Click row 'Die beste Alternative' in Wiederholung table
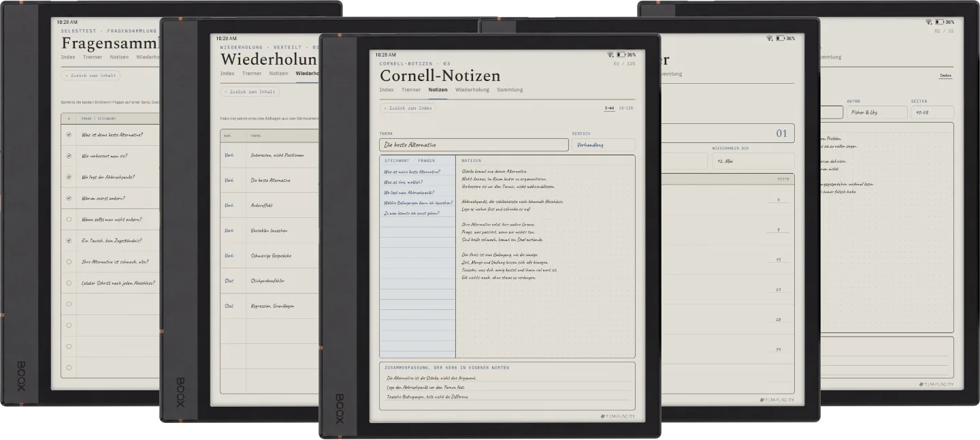 tap(269, 180)
